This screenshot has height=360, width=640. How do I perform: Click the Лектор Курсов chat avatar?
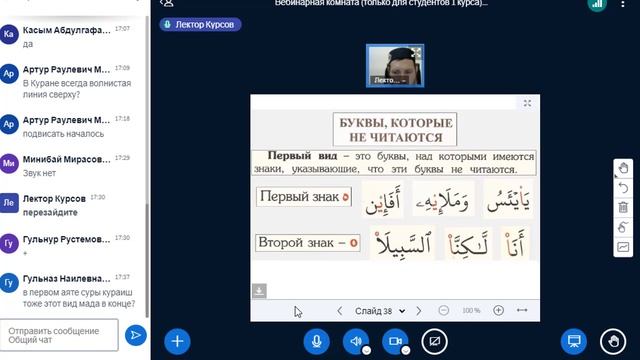[x=9, y=203]
